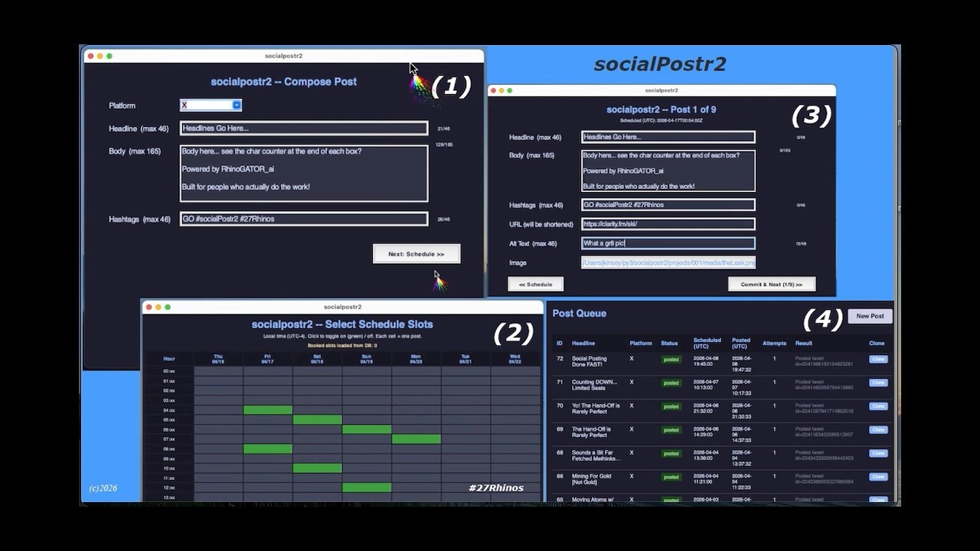The width and height of the screenshot is (980, 551).
Task: Clone post 71 'Counting DOWN... Limited Seats'
Action: click(878, 383)
